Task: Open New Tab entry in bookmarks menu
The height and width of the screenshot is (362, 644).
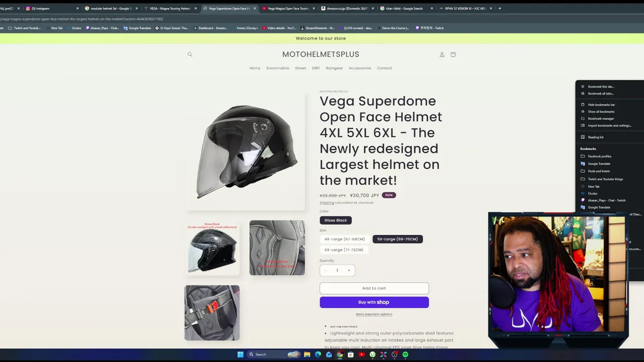Action: 594,187
